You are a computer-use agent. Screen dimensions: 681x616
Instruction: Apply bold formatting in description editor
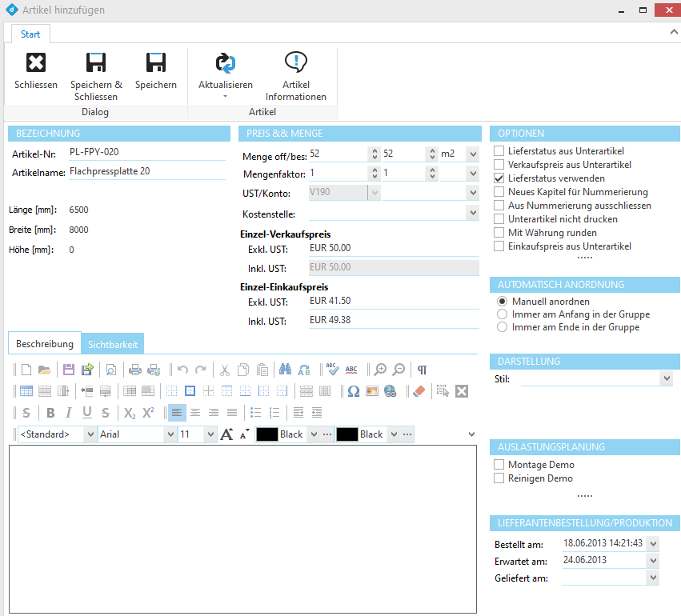(50, 413)
